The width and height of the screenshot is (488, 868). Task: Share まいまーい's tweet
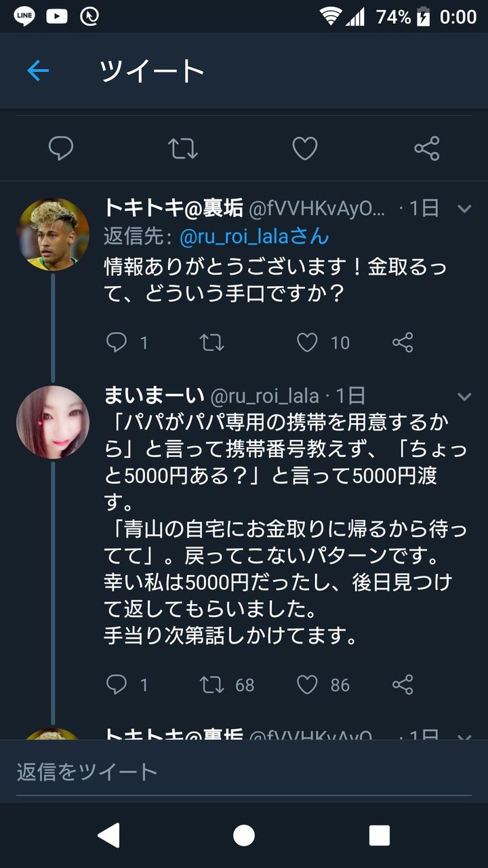pos(403,685)
